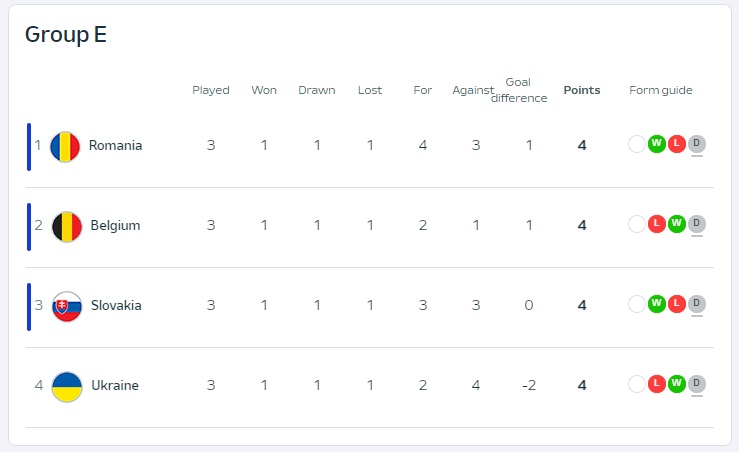Select the Points column header
The width and height of the screenshot is (739, 452).
582,90
